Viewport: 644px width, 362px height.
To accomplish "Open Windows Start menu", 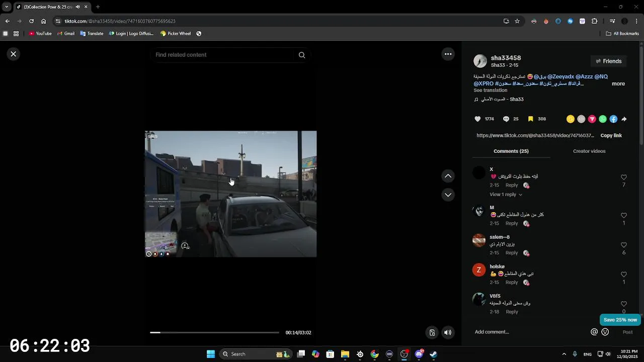I will coord(211,354).
